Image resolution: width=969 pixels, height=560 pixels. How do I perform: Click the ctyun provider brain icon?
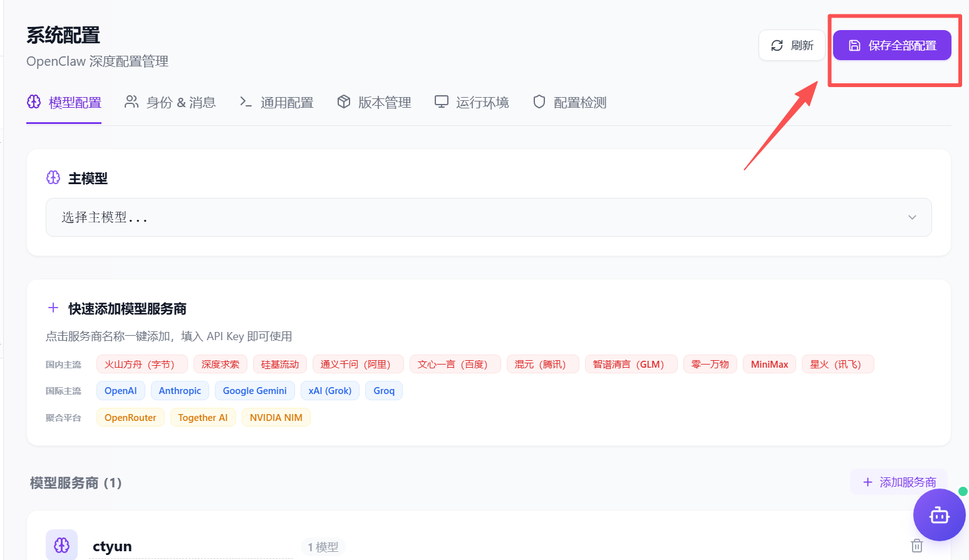[61, 545]
